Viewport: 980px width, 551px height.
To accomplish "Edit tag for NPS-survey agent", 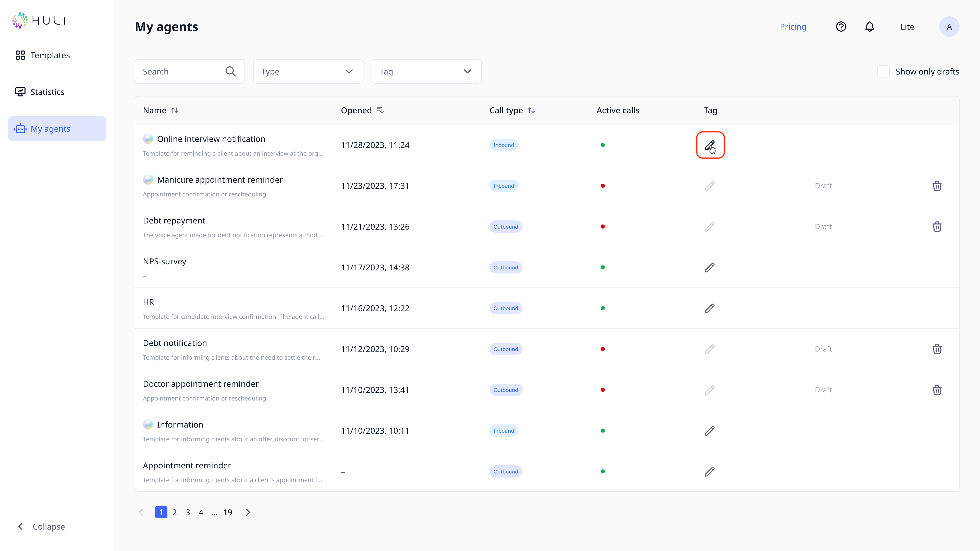I will 709,268.
